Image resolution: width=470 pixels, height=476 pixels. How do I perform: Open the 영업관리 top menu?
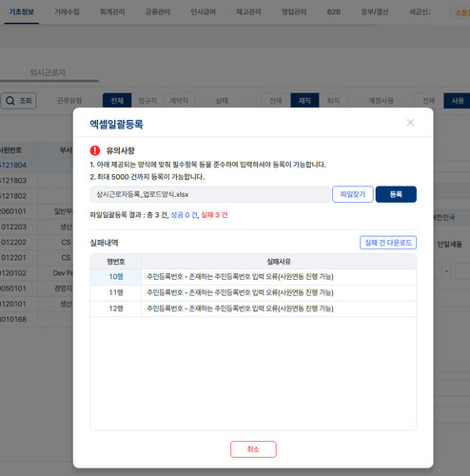(x=294, y=12)
